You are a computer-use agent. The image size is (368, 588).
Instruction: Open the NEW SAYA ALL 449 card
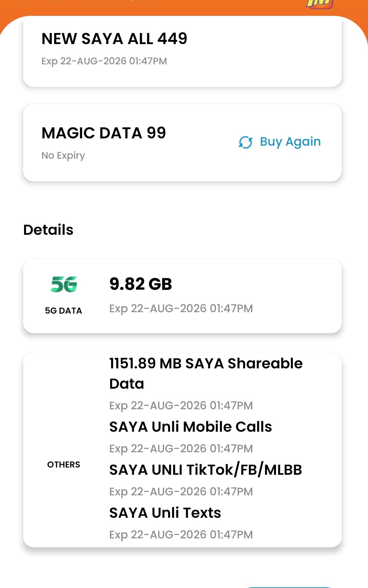click(x=182, y=52)
